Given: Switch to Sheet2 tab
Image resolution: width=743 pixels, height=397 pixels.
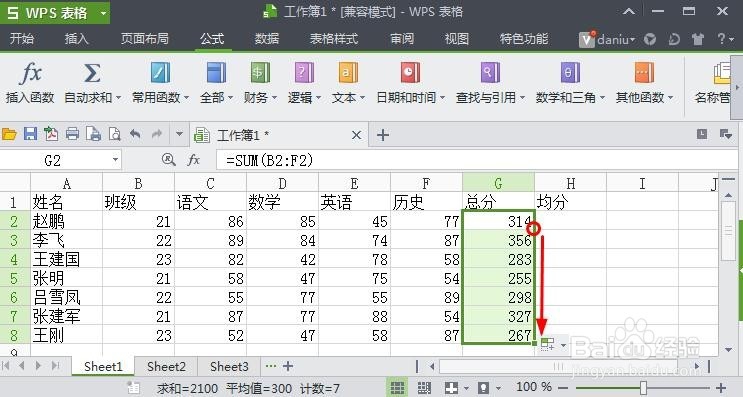Looking at the screenshot, I should [x=166, y=366].
